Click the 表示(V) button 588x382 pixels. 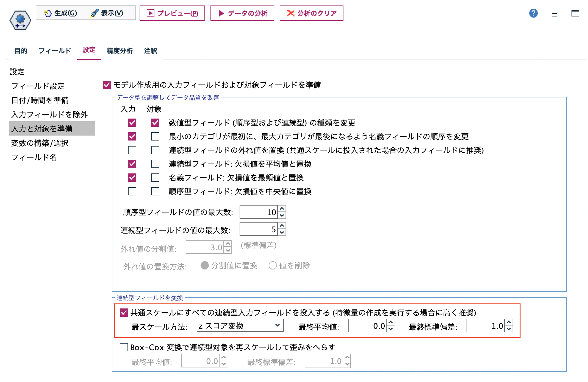point(112,13)
